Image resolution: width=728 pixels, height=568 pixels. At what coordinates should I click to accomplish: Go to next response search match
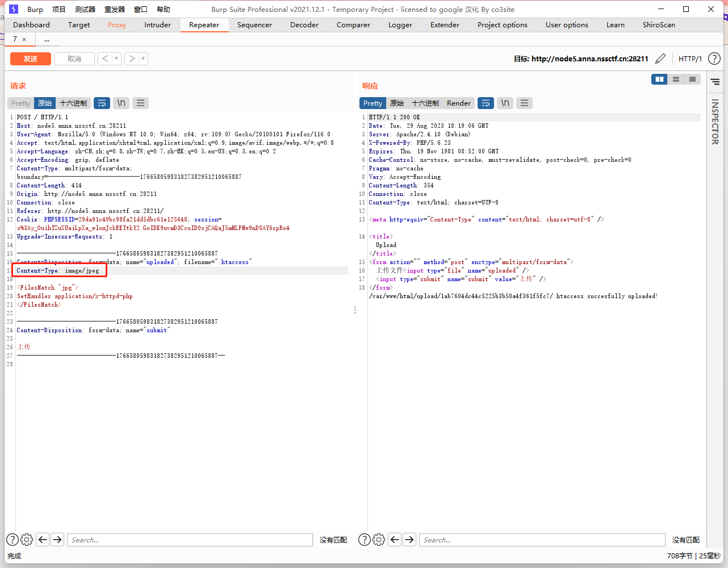[409, 540]
